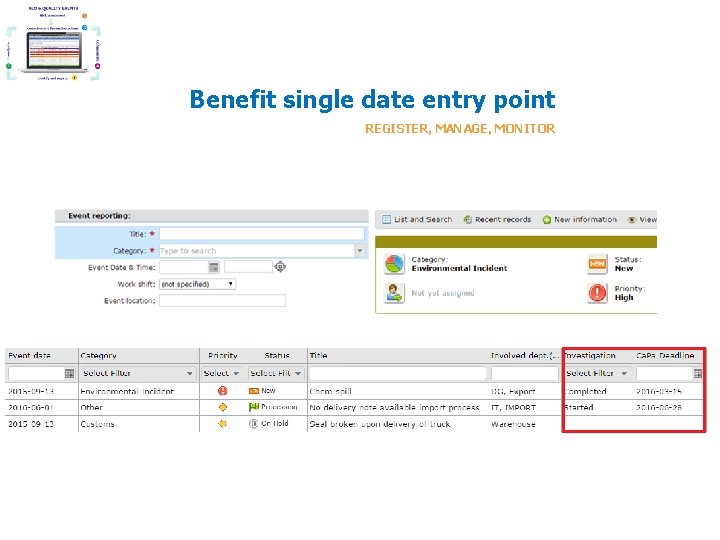
Task: Open the Event Date calendar picker icon
Action: point(214,267)
